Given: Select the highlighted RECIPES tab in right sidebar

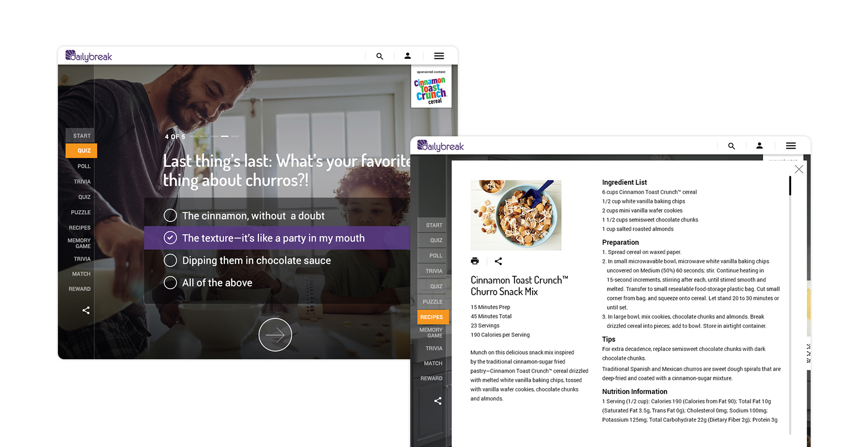Looking at the screenshot, I should point(432,317).
